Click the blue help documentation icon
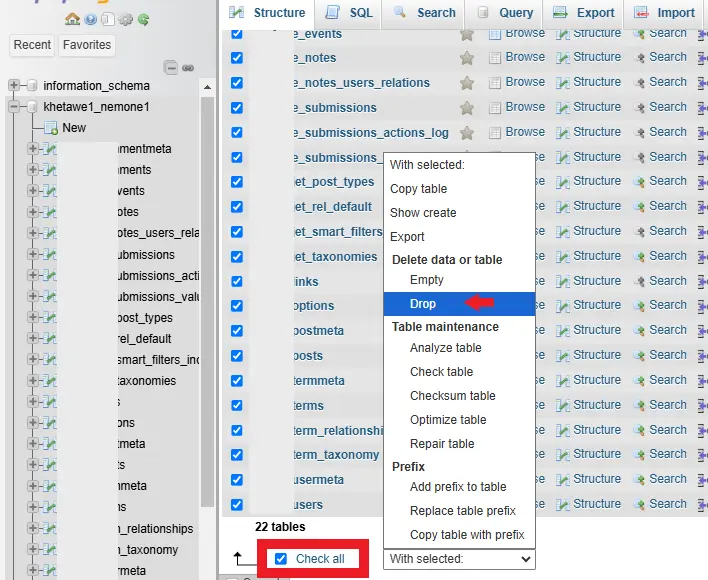Image resolution: width=708 pixels, height=580 pixels. (x=90, y=19)
